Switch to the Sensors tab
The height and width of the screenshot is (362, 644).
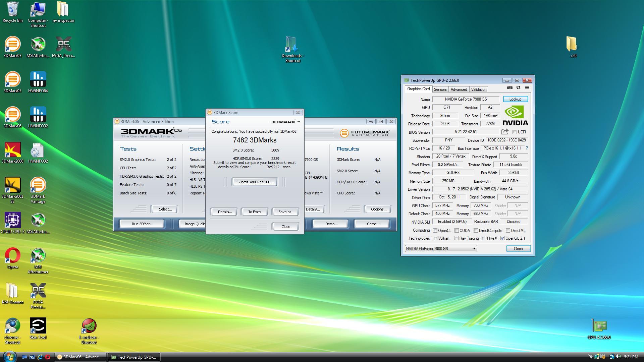pos(440,89)
